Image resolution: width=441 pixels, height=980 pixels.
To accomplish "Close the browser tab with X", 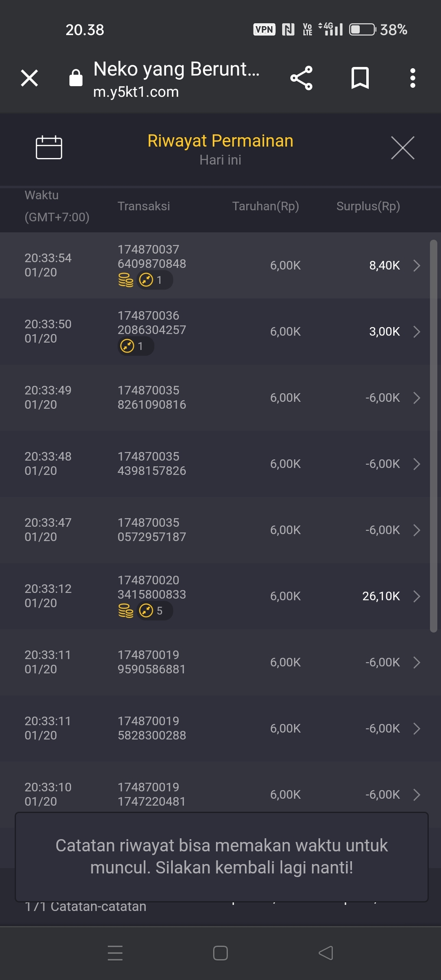I will point(29,78).
